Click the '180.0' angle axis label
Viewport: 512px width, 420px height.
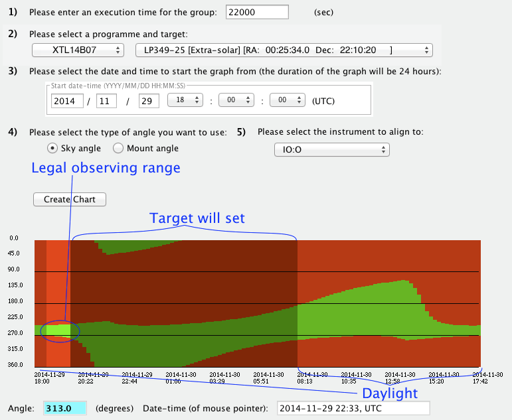click(15, 301)
